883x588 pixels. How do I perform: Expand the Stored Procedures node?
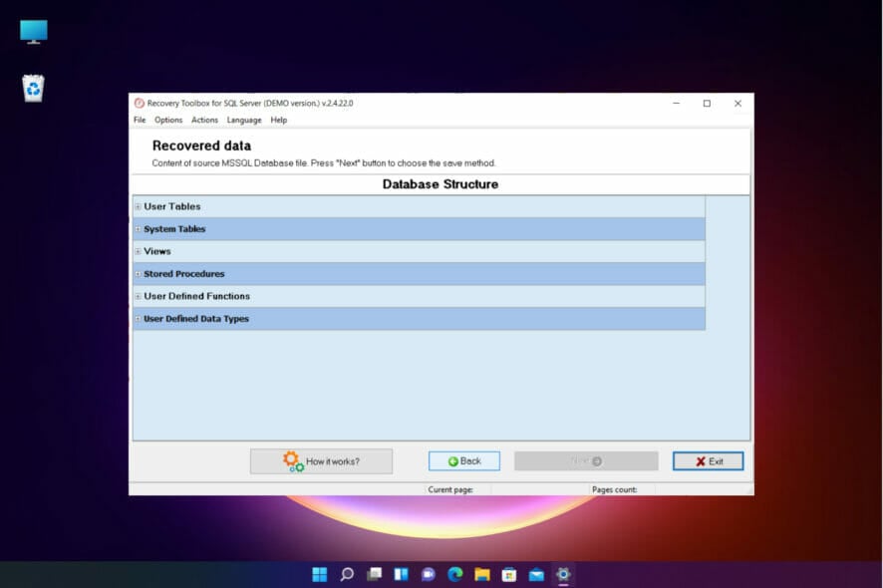tap(137, 274)
